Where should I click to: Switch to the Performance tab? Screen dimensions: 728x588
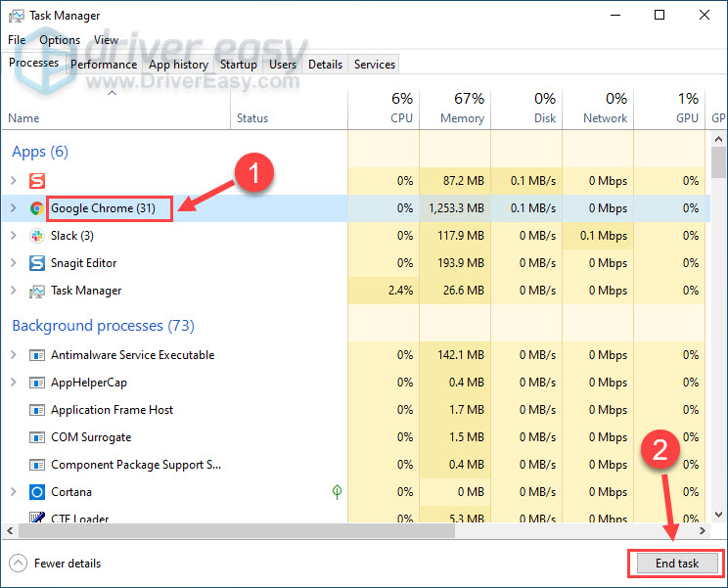click(104, 65)
